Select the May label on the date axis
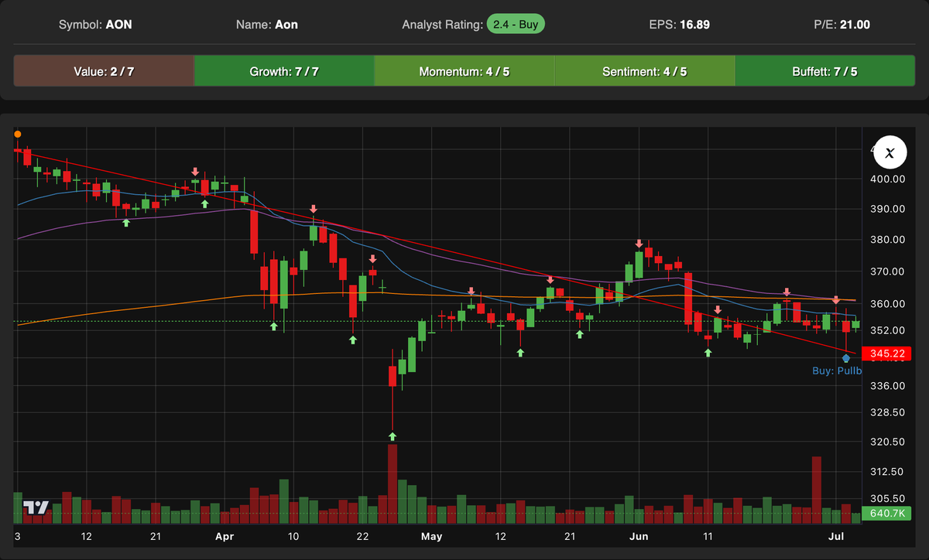The width and height of the screenshot is (929, 560). click(x=431, y=536)
